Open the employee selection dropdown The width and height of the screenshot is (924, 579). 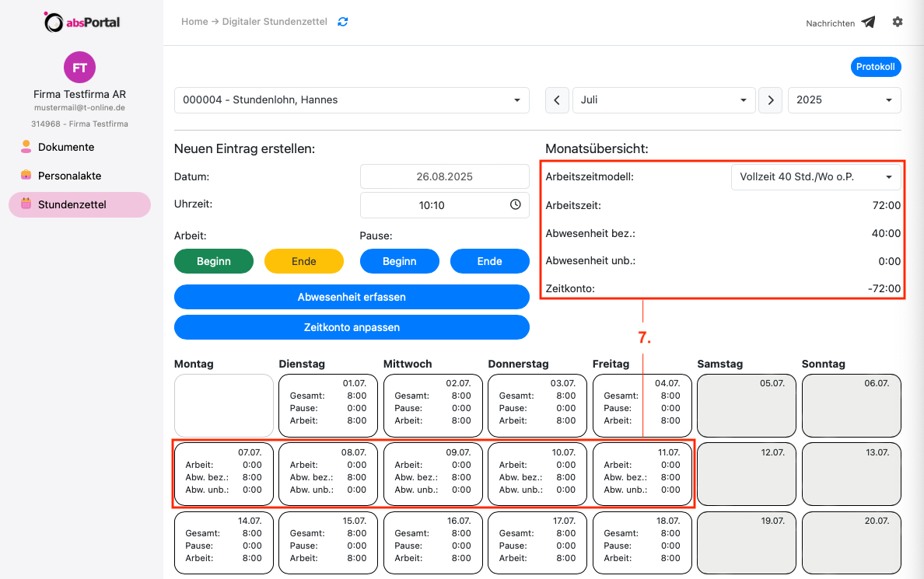[352, 100]
